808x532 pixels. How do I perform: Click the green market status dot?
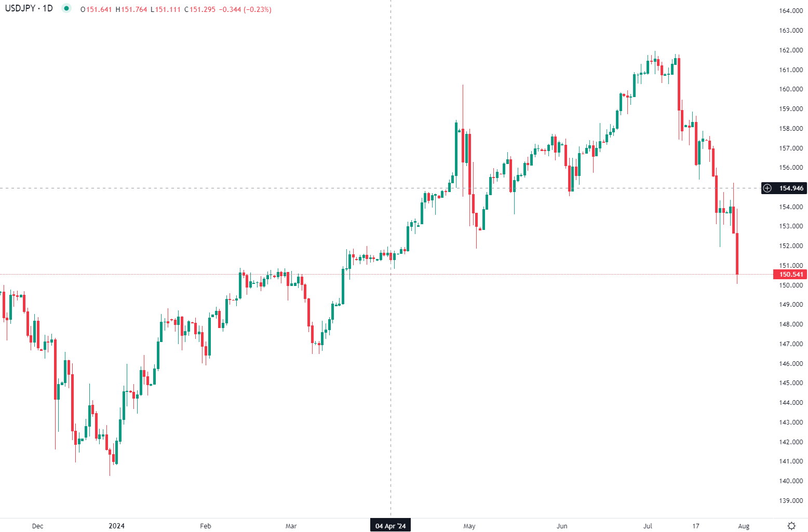coord(66,8)
